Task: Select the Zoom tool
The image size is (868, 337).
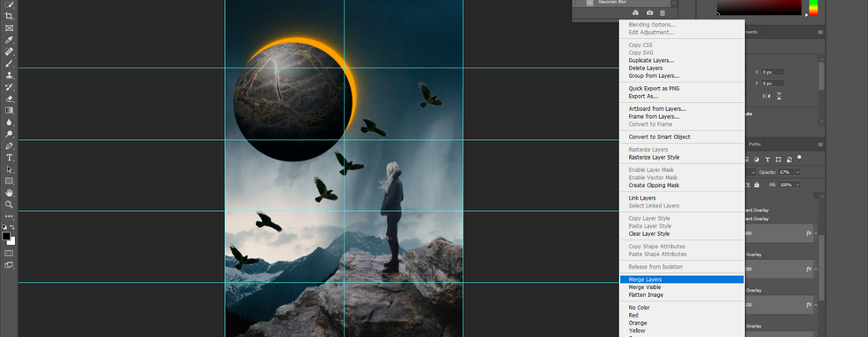Action: [9, 205]
